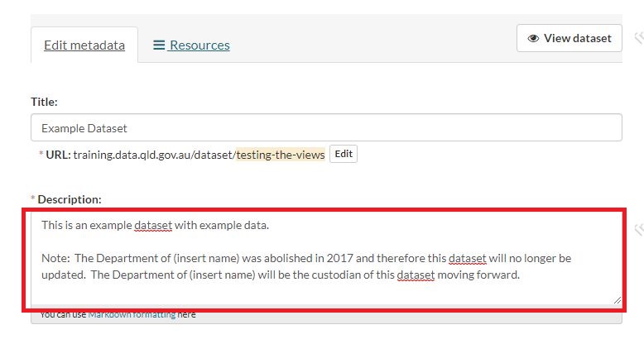Switch to the Edit metadata tab
This screenshot has width=644, height=344.
tap(84, 45)
